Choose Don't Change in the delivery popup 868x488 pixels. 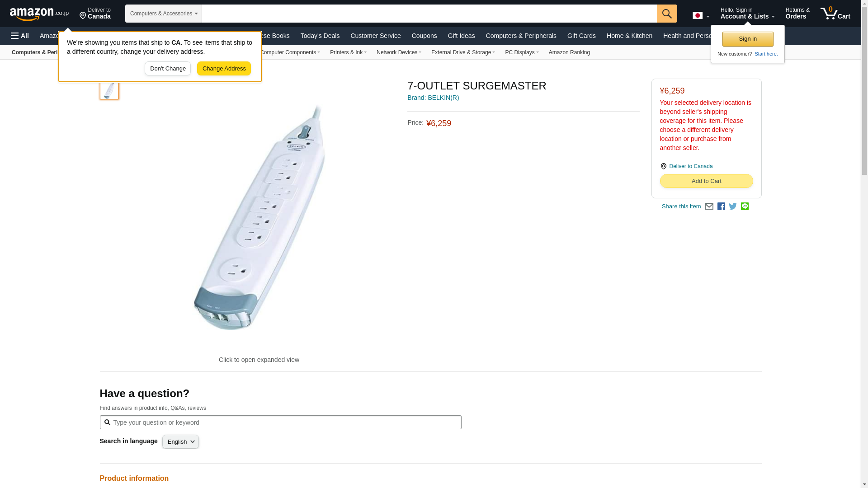(x=168, y=69)
